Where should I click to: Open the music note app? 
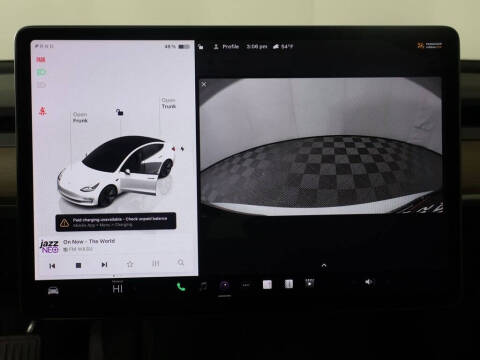click(x=203, y=286)
